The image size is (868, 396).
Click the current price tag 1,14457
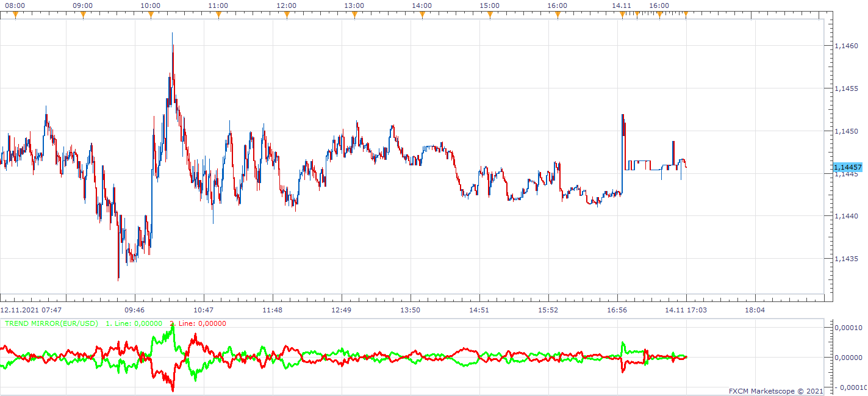pyautogui.click(x=848, y=167)
